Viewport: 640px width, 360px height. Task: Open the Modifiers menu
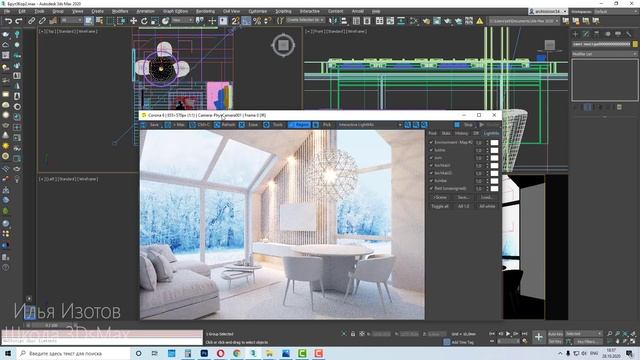tap(120, 11)
